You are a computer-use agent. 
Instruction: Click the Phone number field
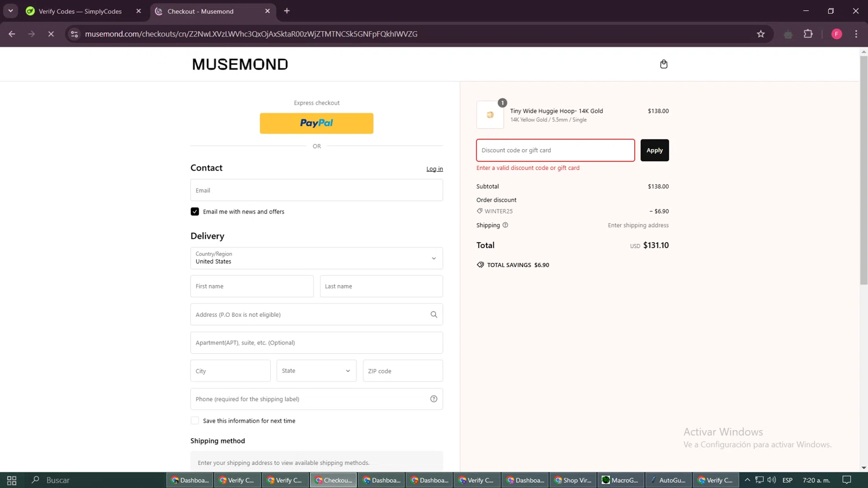pos(317,399)
